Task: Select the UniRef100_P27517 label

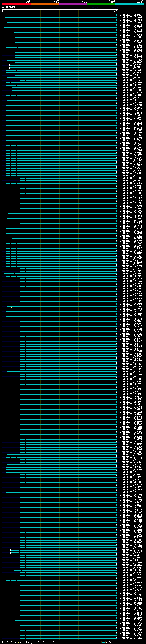Action: pyautogui.click(x=131, y=93)
